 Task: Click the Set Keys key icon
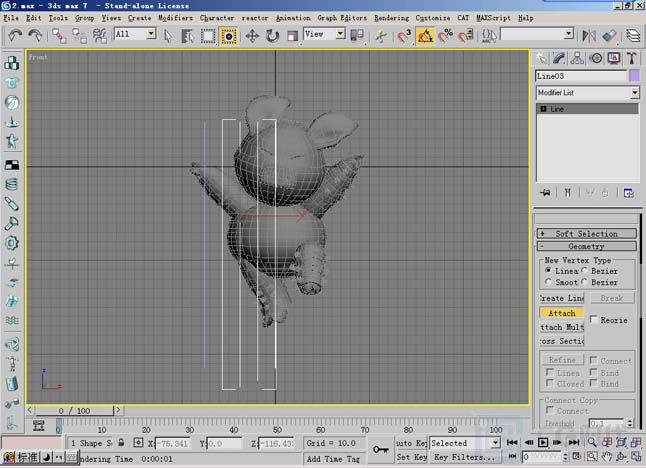[380, 449]
